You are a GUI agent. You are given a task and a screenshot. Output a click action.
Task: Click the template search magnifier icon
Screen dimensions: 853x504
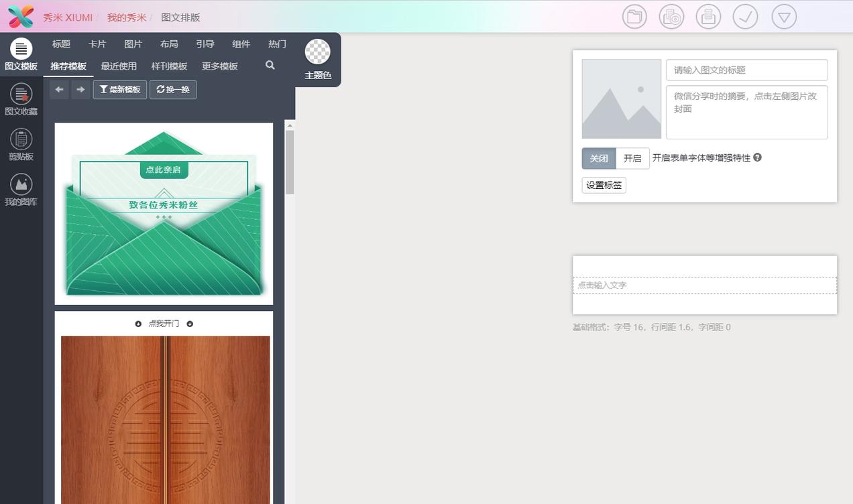click(x=270, y=66)
